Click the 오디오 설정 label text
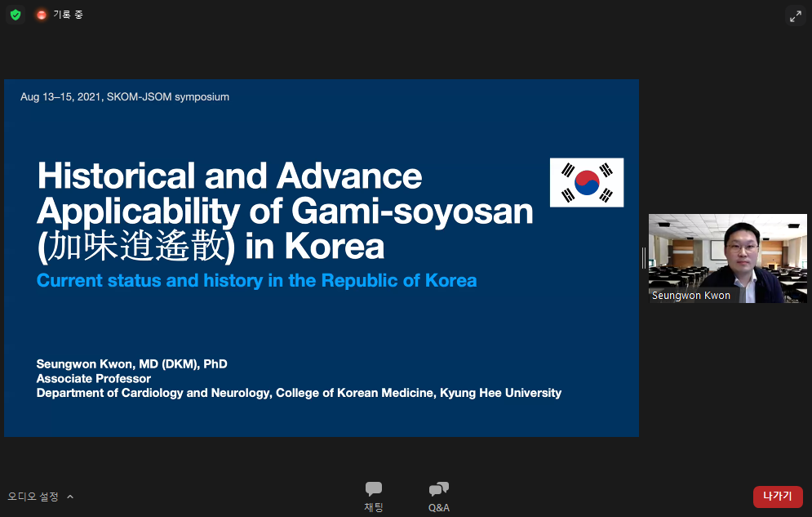812x517 pixels. (x=33, y=496)
